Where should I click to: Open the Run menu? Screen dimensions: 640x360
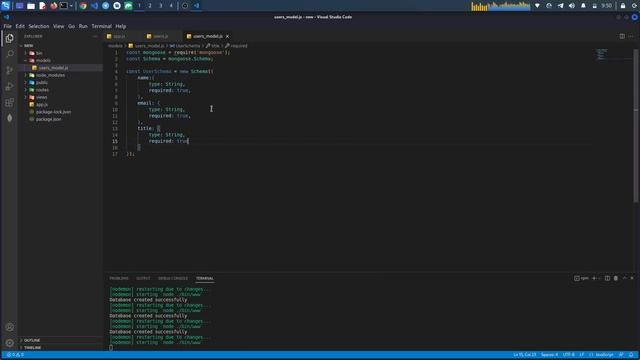click(x=83, y=26)
